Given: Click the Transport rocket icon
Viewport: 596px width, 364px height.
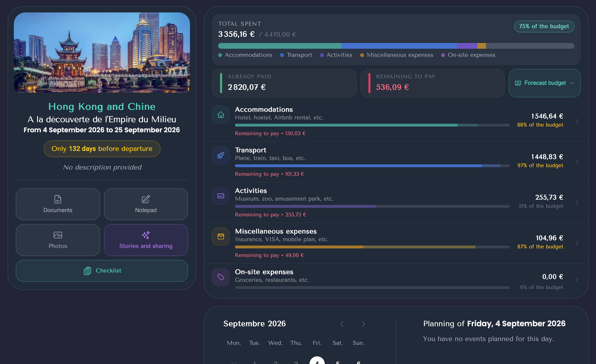Looking at the screenshot, I should [220, 155].
